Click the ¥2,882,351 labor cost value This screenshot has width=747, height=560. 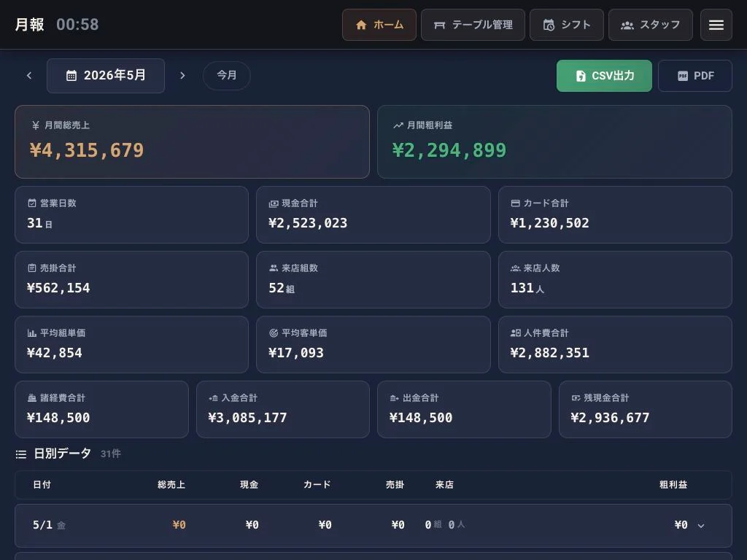[x=549, y=352]
